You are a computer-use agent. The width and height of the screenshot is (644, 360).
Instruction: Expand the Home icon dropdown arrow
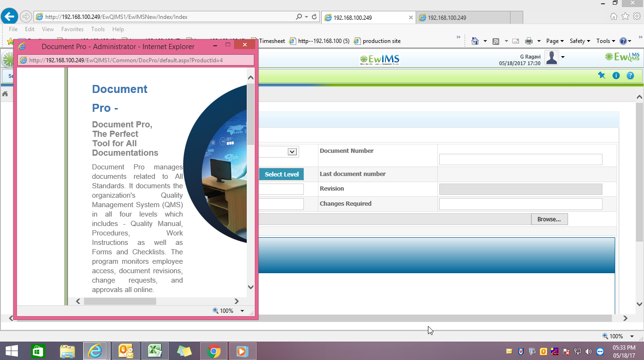[x=485, y=42]
